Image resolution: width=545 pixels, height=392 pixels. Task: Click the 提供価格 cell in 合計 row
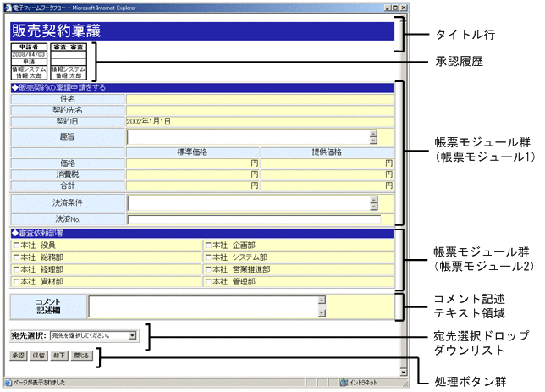[327, 185]
